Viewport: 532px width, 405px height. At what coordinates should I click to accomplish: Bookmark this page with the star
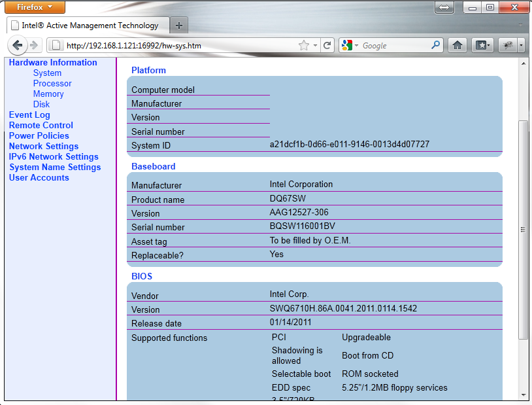304,45
